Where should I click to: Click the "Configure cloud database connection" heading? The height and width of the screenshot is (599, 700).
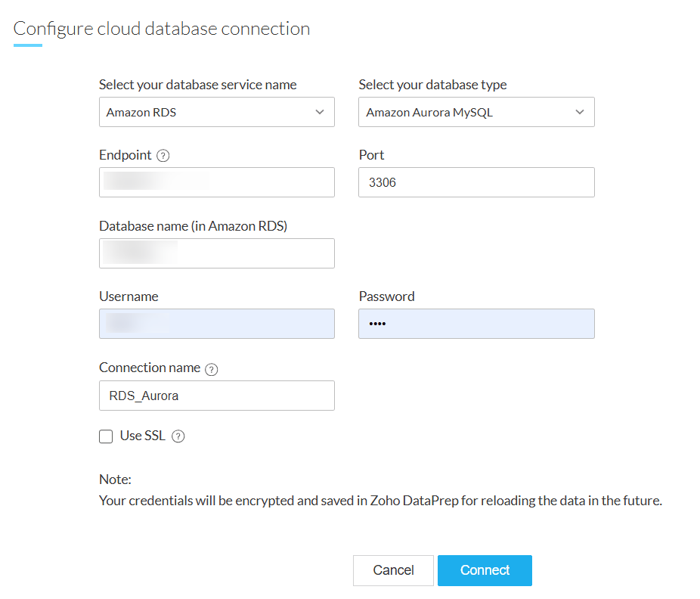(162, 29)
